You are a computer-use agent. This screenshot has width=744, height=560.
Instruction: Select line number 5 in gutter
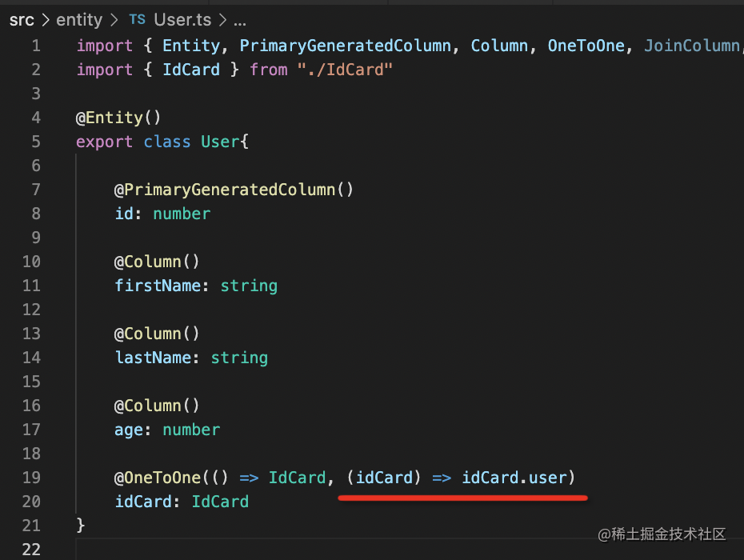pyautogui.click(x=35, y=142)
